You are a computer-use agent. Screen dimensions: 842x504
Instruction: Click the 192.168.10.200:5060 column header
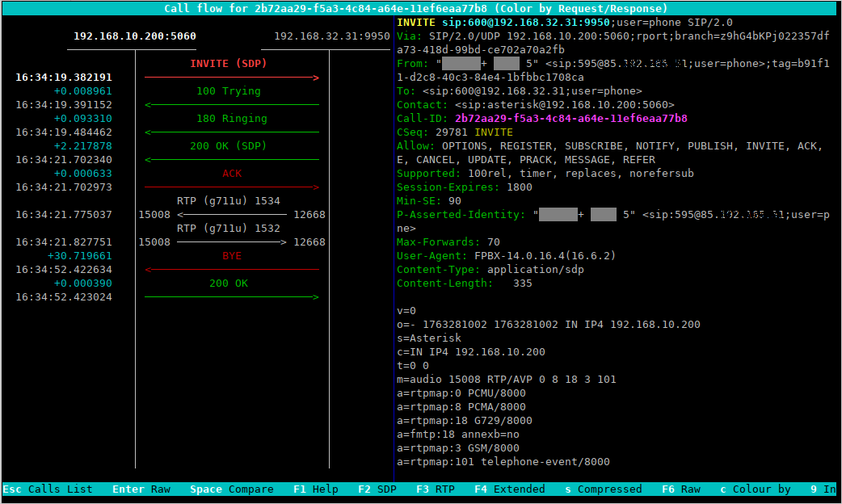135,36
